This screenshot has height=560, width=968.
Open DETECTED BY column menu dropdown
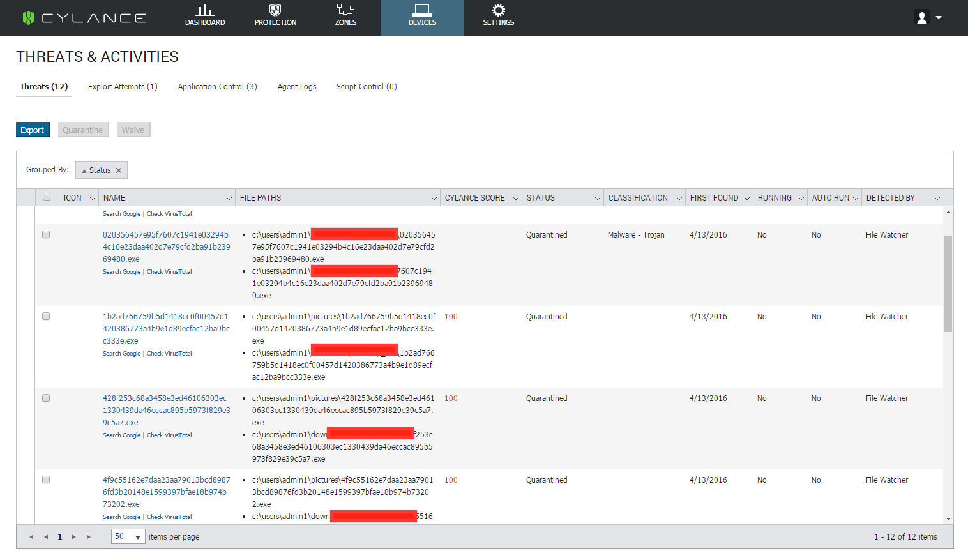[937, 199]
